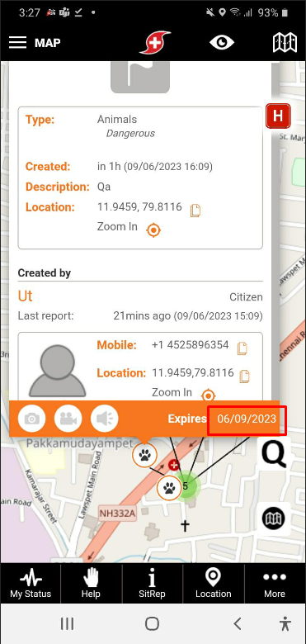Tap the loudspeaker audio button
Image resolution: width=306 pixels, height=644 pixels.
(x=104, y=419)
